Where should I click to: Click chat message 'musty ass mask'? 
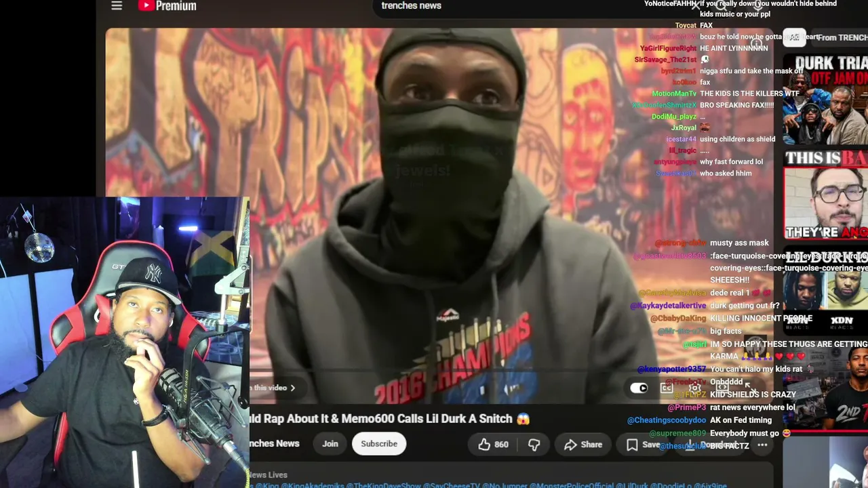click(739, 243)
